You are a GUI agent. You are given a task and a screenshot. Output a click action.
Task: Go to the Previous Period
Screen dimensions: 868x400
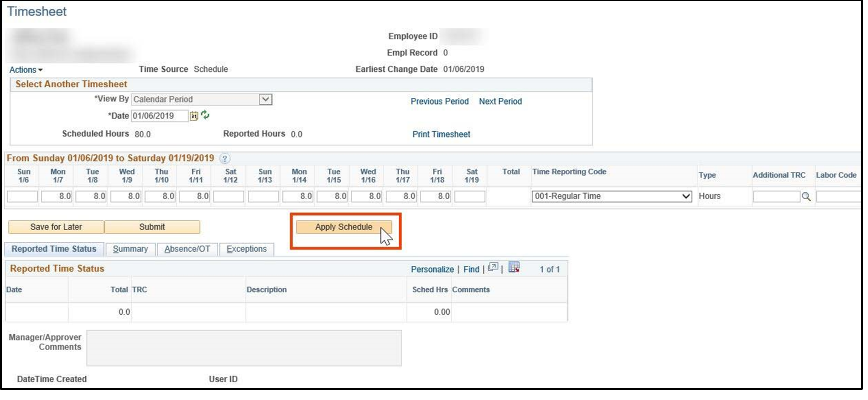point(439,101)
